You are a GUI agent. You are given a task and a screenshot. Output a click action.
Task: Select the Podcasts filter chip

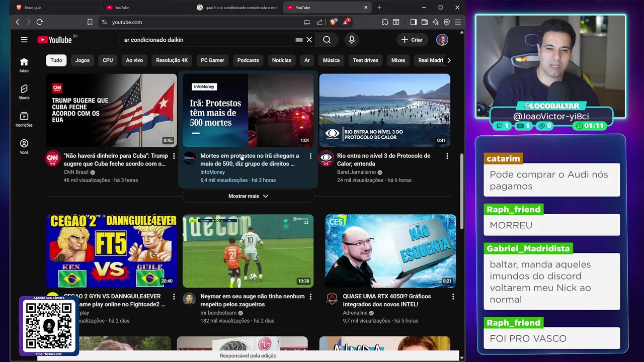[x=248, y=60]
